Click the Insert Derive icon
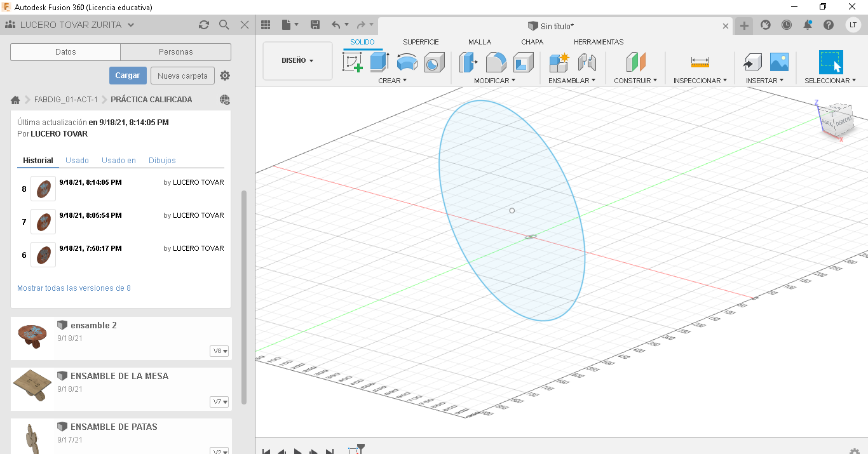Viewport: 868px width, 454px height. pyautogui.click(x=752, y=62)
